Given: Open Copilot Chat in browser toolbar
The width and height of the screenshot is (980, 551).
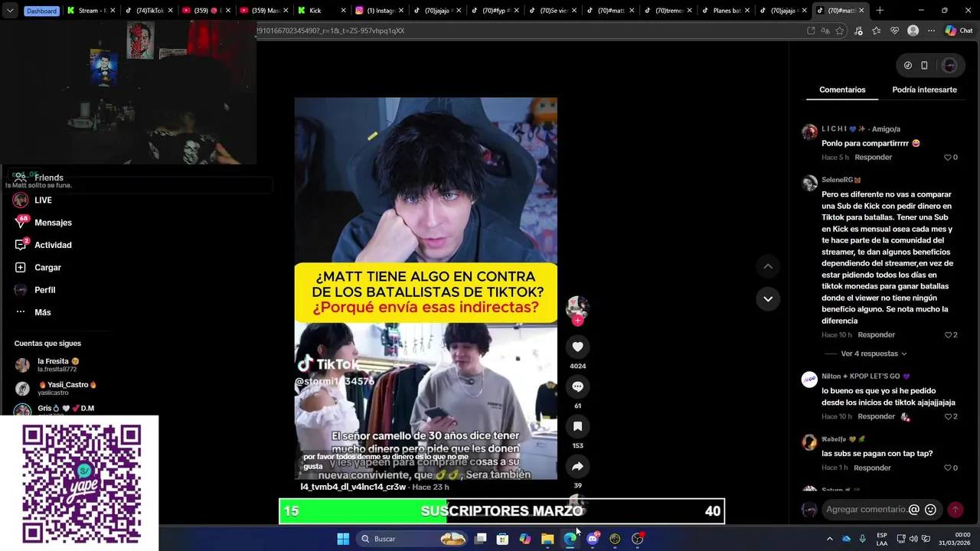Looking at the screenshot, I should point(959,31).
